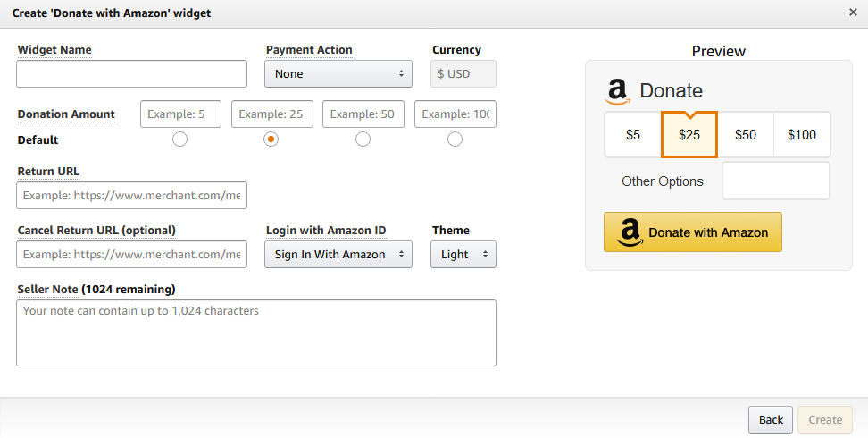Click the Create button

(x=825, y=419)
